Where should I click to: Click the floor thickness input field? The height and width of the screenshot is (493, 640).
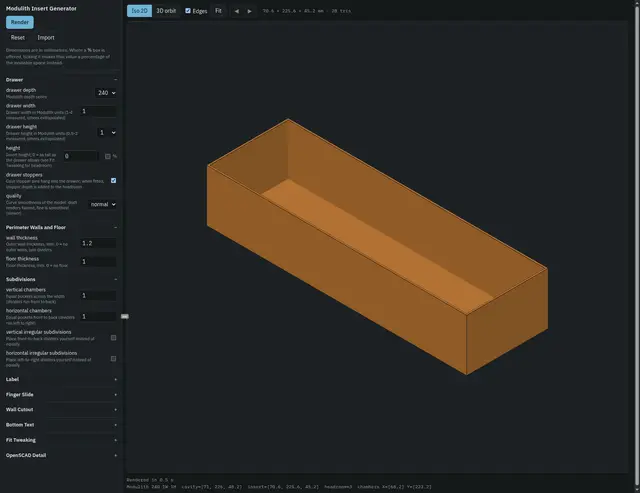[98, 262]
